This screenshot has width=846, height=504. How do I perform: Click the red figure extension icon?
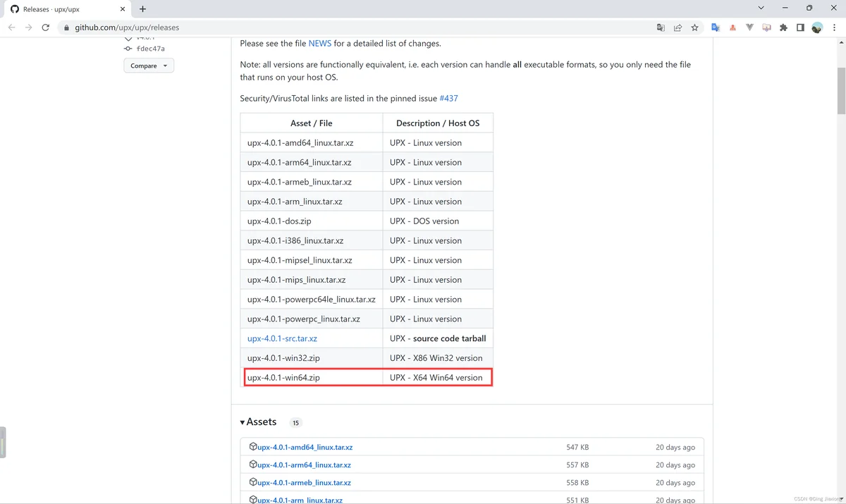[732, 27]
